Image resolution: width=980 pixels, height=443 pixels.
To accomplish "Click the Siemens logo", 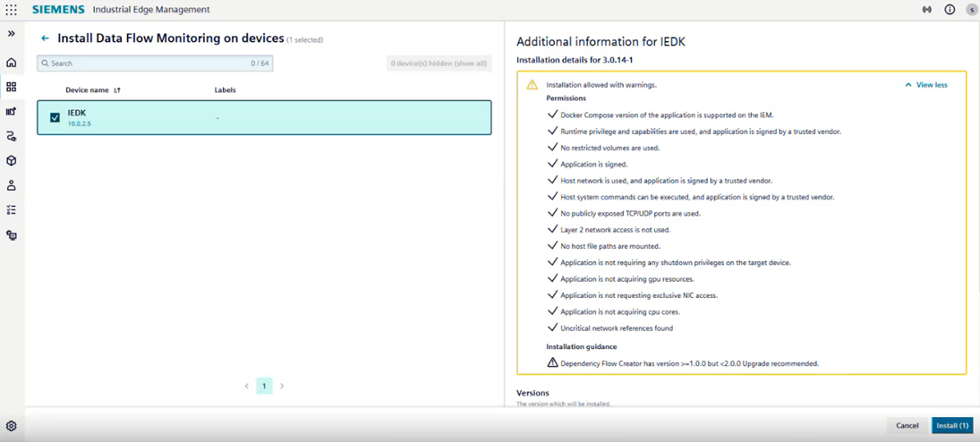I will pyautogui.click(x=58, y=10).
